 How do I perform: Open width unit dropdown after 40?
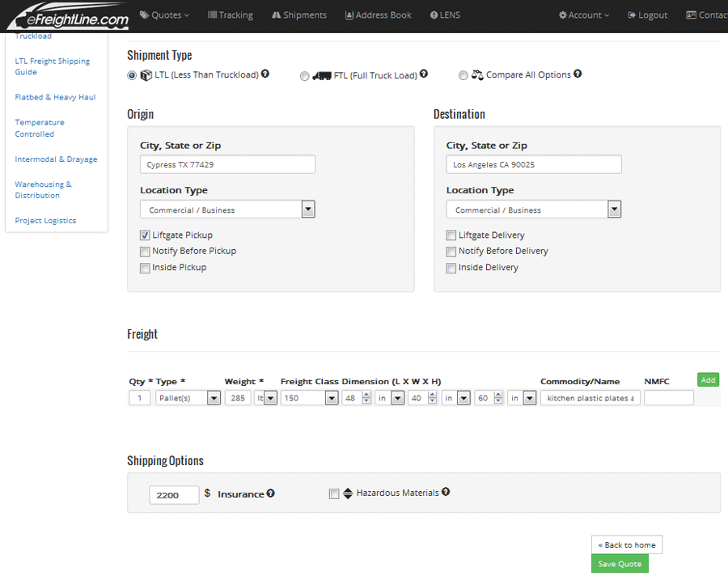[456, 398]
